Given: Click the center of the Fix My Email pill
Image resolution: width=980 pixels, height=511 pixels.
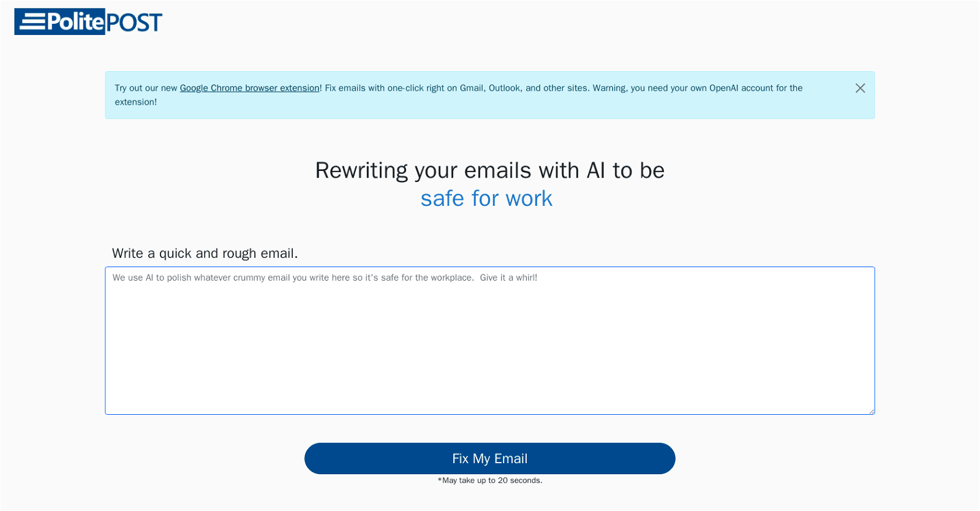Looking at the screenshot, I should pos(489,458).
